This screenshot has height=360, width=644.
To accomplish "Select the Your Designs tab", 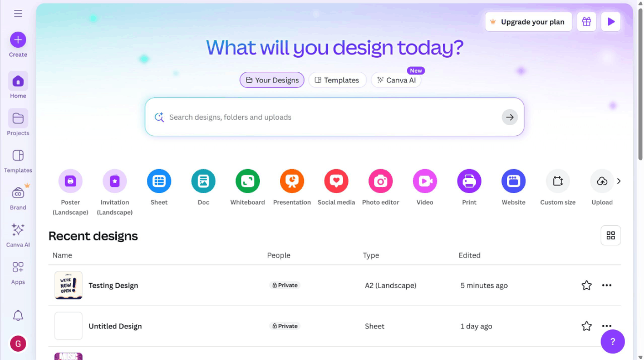I will (x=272, y=80).
